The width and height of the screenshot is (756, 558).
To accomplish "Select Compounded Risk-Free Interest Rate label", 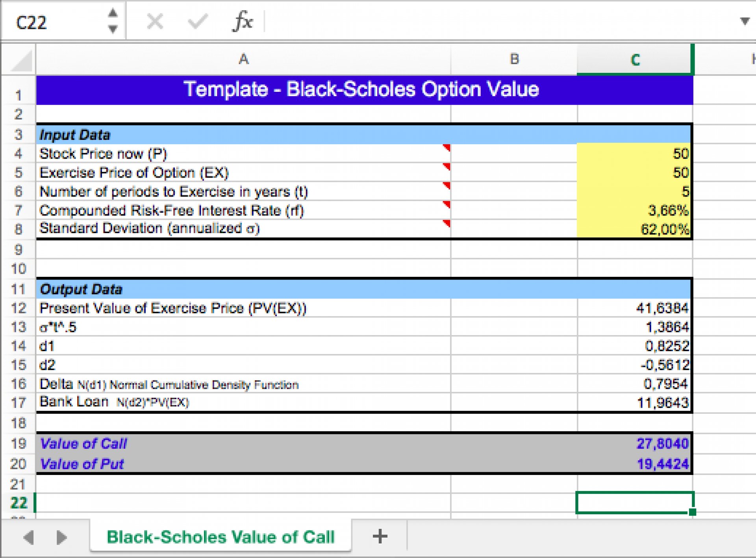I will click(x=172, y=210).
